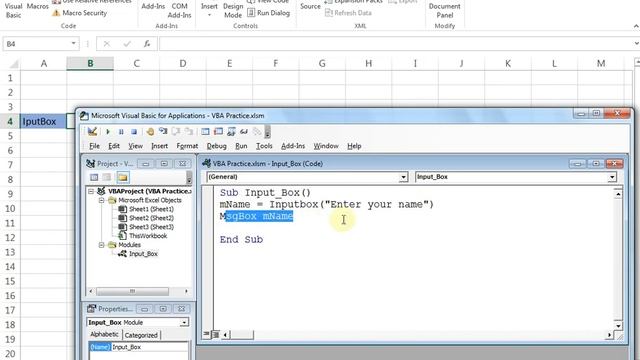Click the Project pane horizontal scrollbar thumb
640x360 pixels.
[x=132, y=291]
